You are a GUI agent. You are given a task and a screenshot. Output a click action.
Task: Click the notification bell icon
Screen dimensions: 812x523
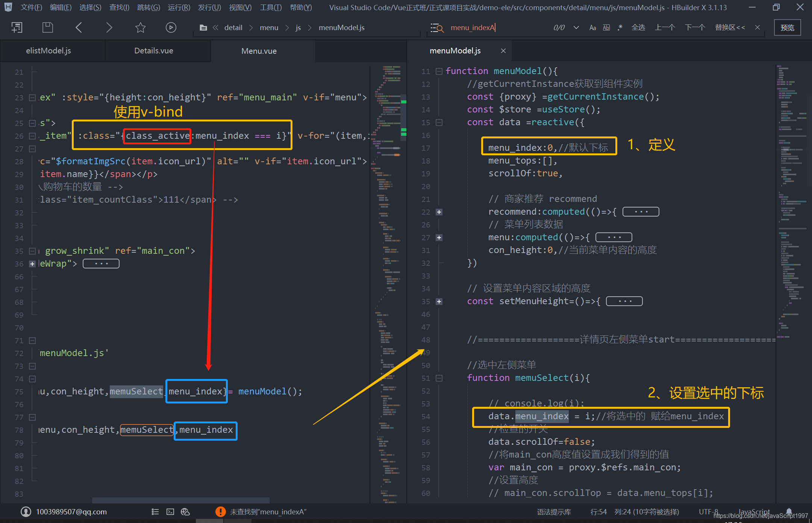point(789,511)
